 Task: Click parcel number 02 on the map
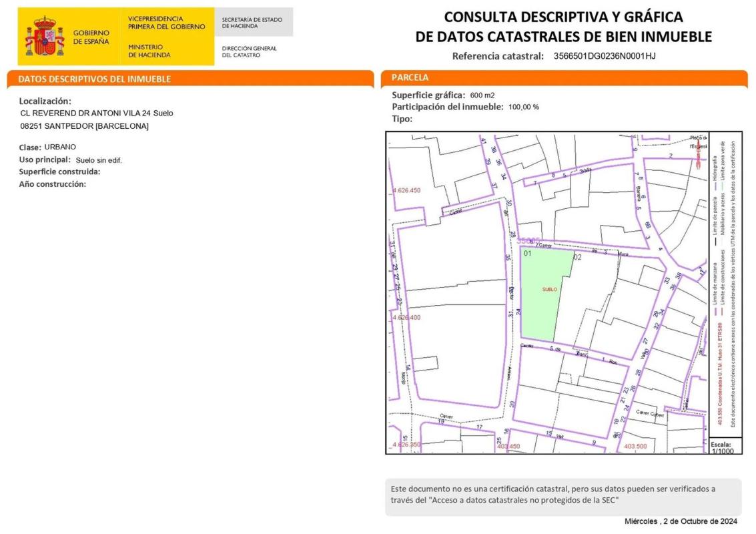pos(578,257)
